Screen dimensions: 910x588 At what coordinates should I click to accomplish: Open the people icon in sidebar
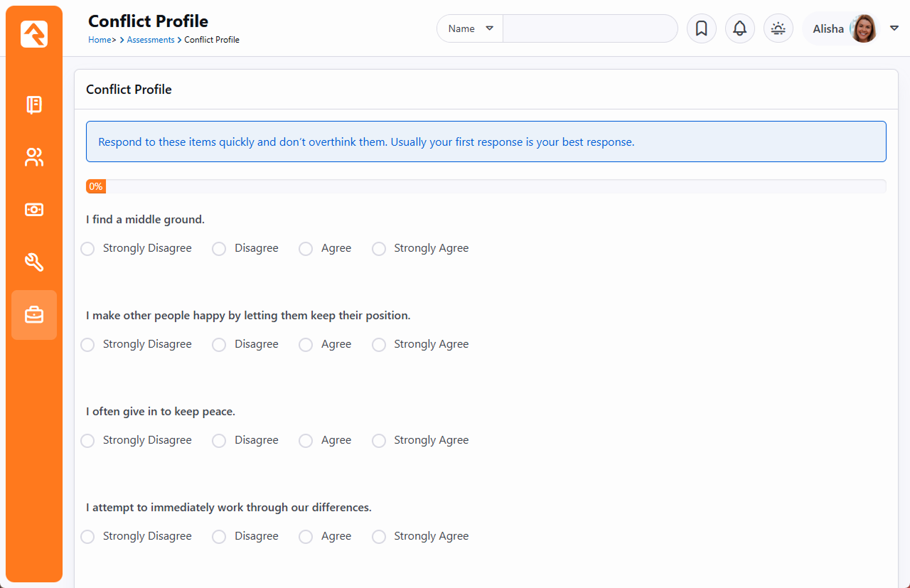coord(34,157)
